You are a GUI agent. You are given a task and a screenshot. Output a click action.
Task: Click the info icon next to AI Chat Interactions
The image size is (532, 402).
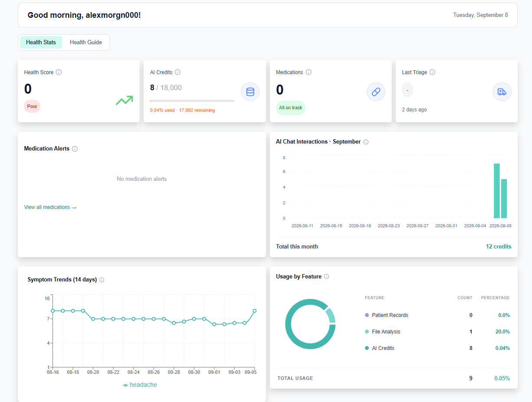coord(366,142)
